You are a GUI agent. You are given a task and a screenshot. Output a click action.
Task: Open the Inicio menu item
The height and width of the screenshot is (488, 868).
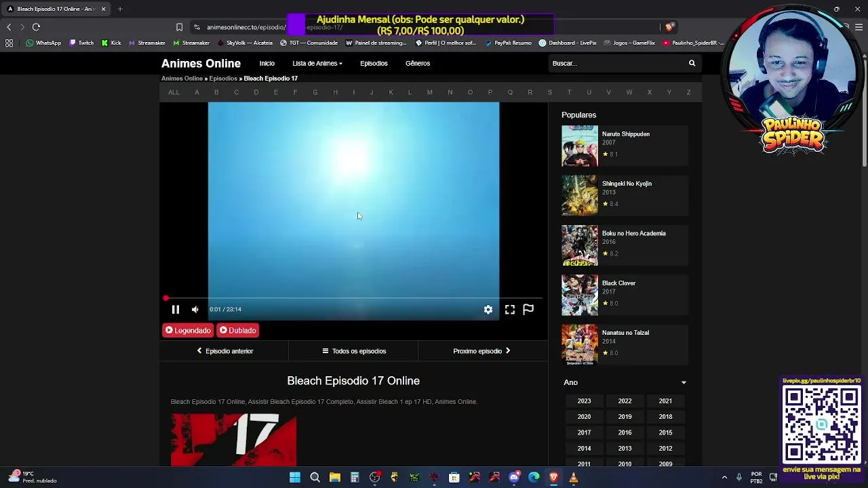(267, 64)
